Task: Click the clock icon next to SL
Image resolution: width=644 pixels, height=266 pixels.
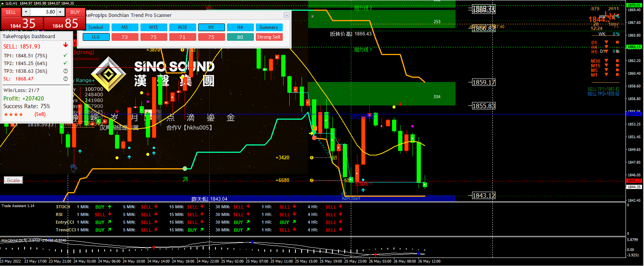Action: pyautogui.click(x=65, y=79)
